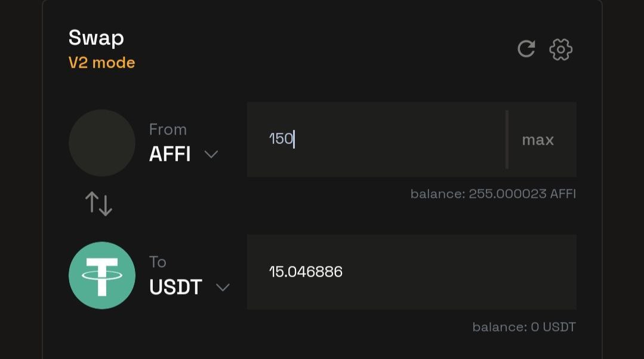
Task: Click the To label above USDT
Action: (x=158, y=262)
